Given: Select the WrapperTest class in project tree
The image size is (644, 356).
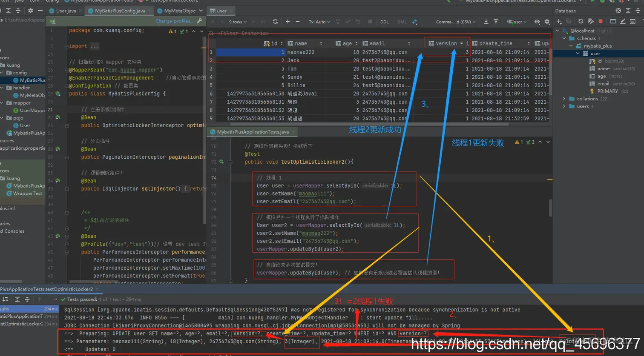Looking at the screenshot, I should tap(24, 193).
